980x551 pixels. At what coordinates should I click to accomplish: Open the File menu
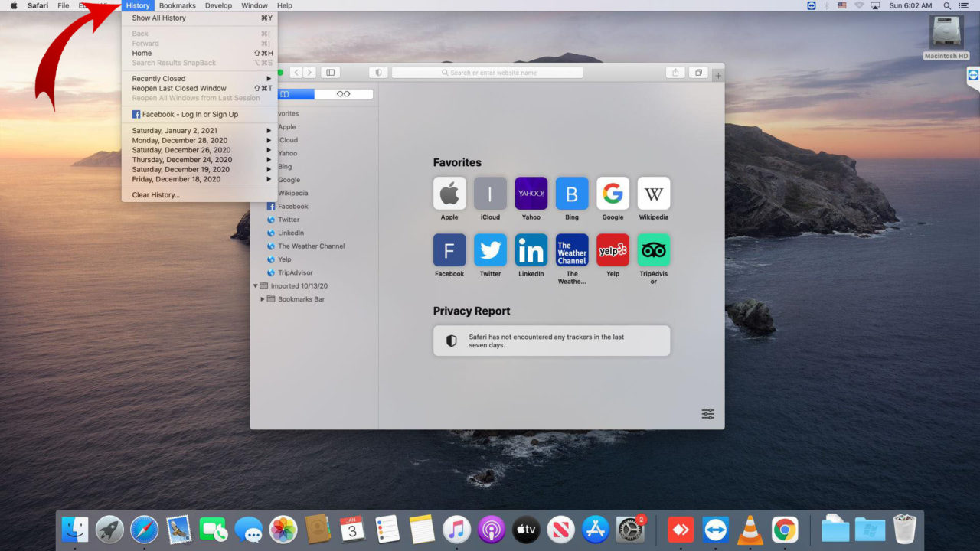tap(64, 5)
